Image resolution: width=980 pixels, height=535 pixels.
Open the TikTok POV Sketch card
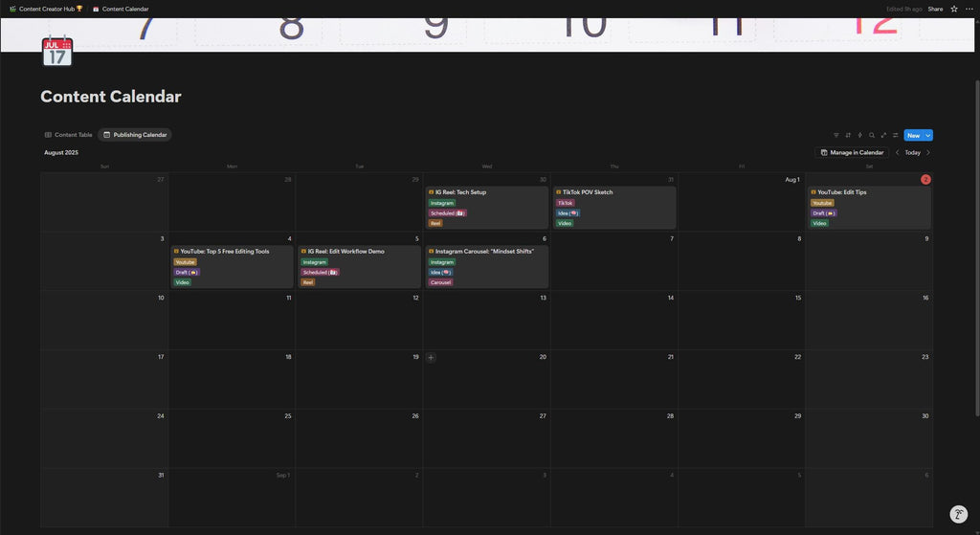click(614, 208)
